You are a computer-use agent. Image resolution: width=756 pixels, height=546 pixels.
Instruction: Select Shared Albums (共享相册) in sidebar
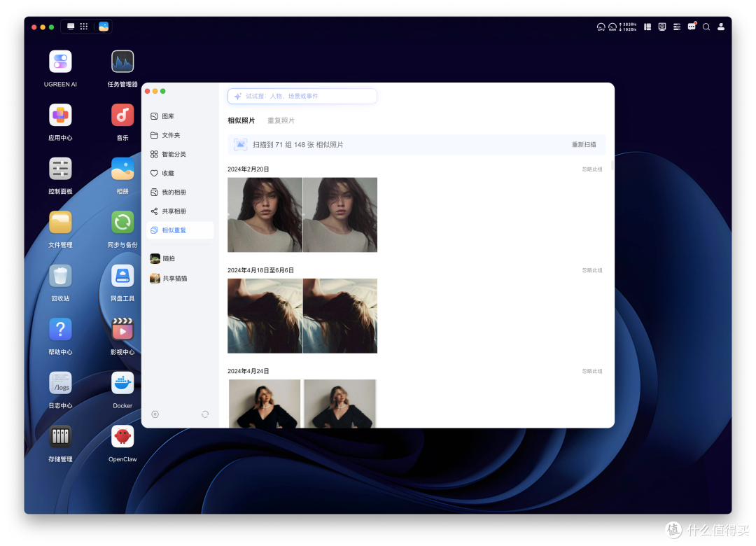pyautogui.click(x=180, y=211)
